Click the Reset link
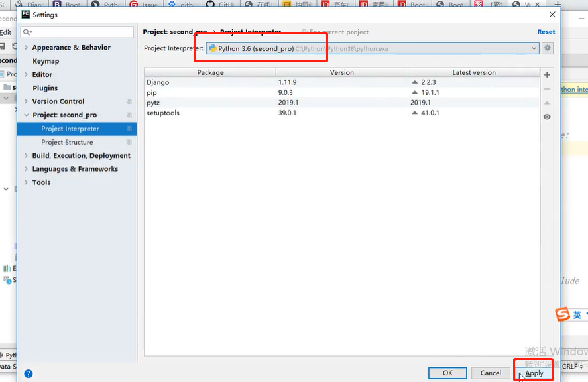This screenshot has height=382, width=588. (x=546, y=32)
